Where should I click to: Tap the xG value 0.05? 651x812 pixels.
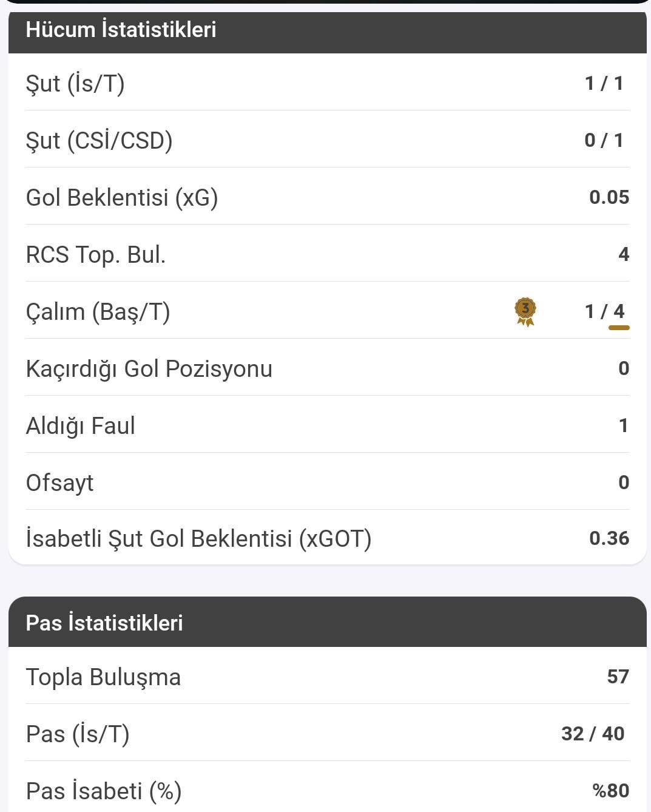click(x=609, y=197)
